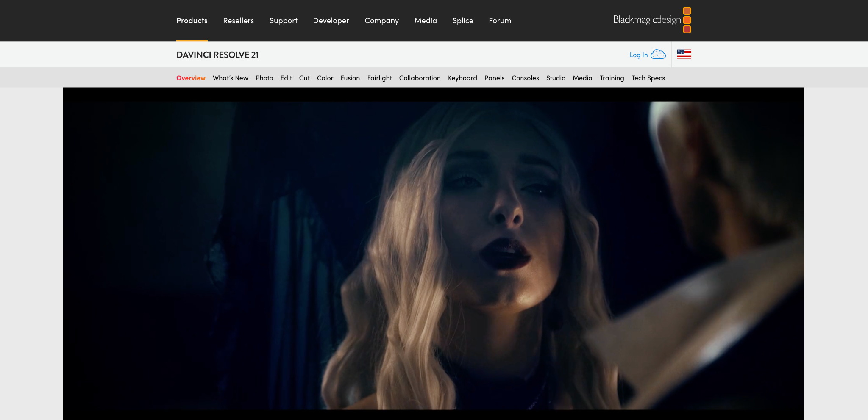Viewport: 868px width, 420px height.
Task: Switch to the What's New tab
Action: 231,78
